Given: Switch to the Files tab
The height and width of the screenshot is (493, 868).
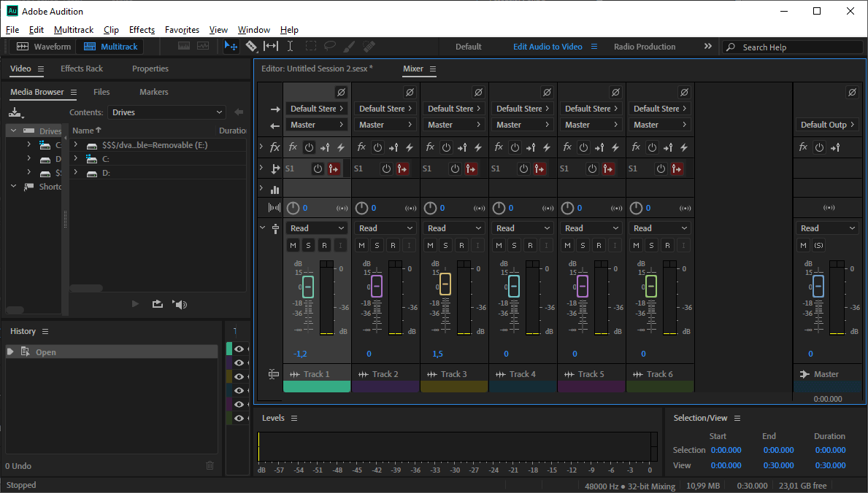Looking at the screenshot, I should click(101, 92).
